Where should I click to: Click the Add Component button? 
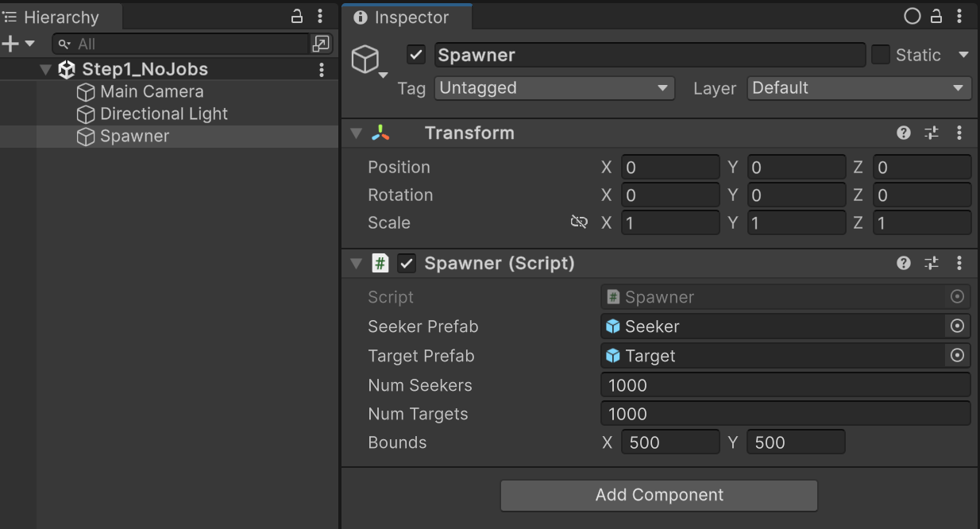pos(659,495)
